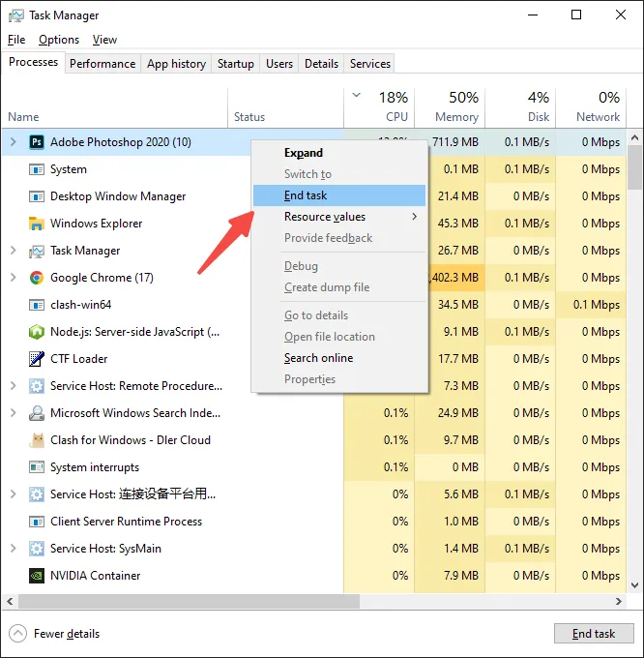
Task: Click the sort arrow above CPU column
Action: (x=357, y=95)
